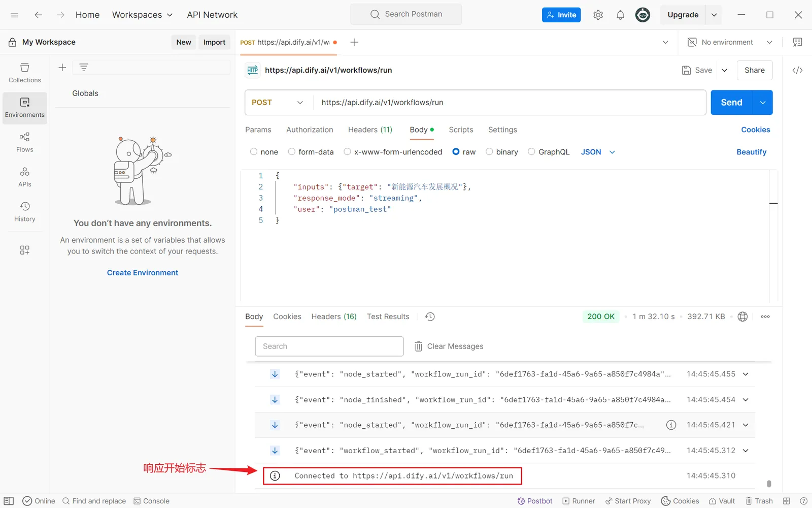Open the Console in the status bar

151,501
